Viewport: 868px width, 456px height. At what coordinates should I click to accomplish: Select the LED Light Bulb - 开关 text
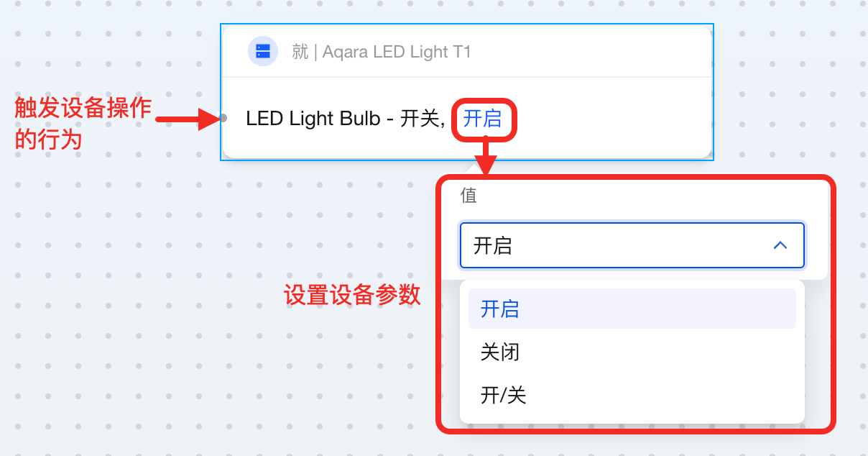345,119
